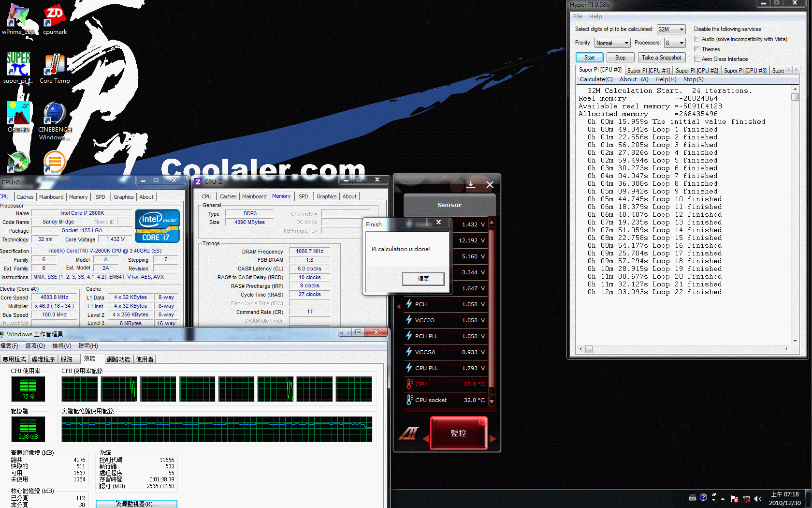The image size is (812, 508).
Task: Open 資源監視器(R) resource monitor button
Action: [x=136, y=504]
